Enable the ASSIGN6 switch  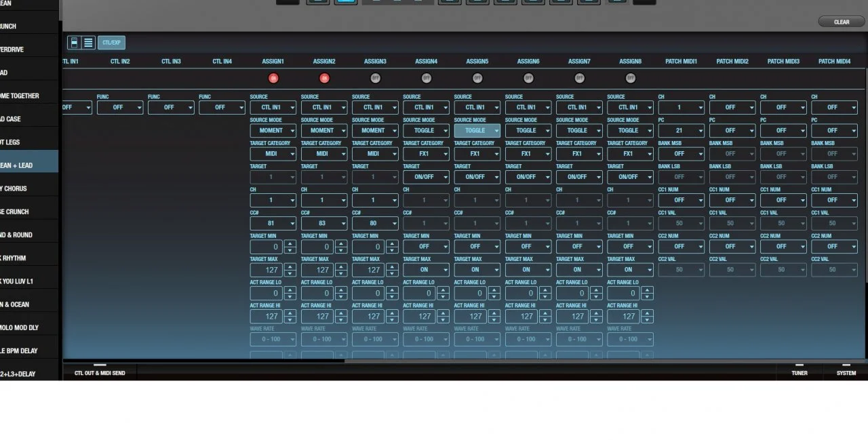click(x=528, y=78)
